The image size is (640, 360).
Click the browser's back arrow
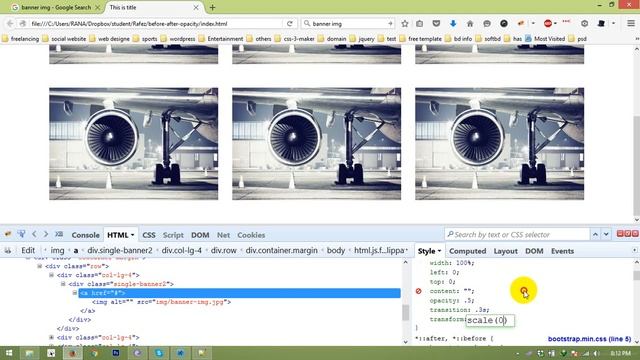click(x=10, y=24)
